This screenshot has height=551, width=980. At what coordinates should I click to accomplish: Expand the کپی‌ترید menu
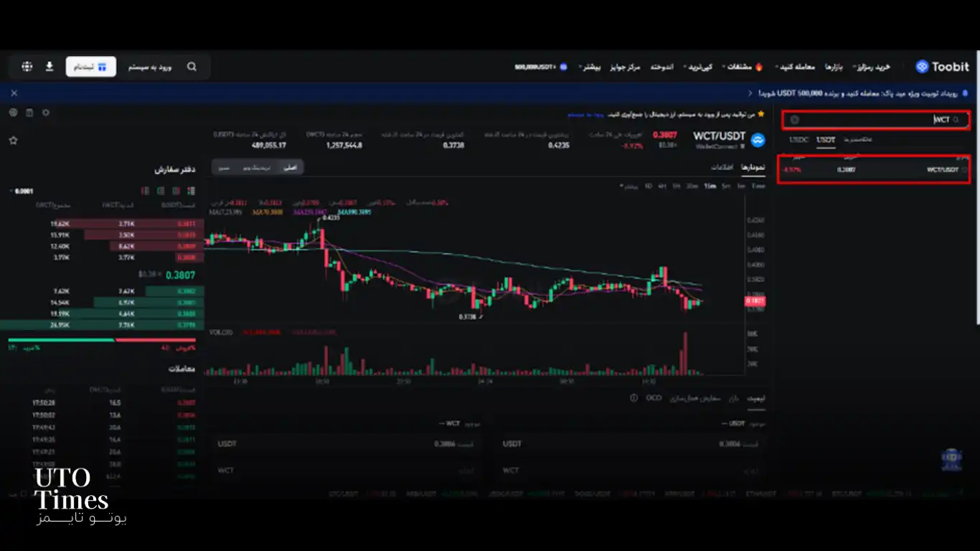698,67
